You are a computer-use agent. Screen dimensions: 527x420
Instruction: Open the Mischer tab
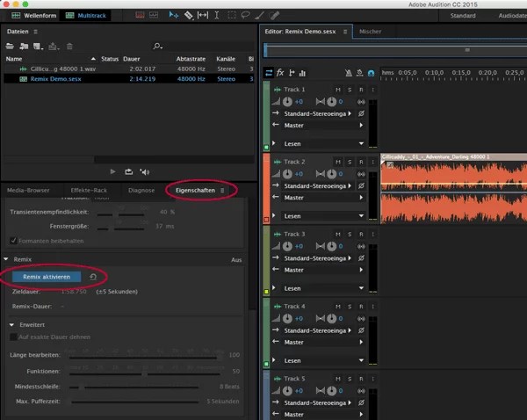point(371,32)
